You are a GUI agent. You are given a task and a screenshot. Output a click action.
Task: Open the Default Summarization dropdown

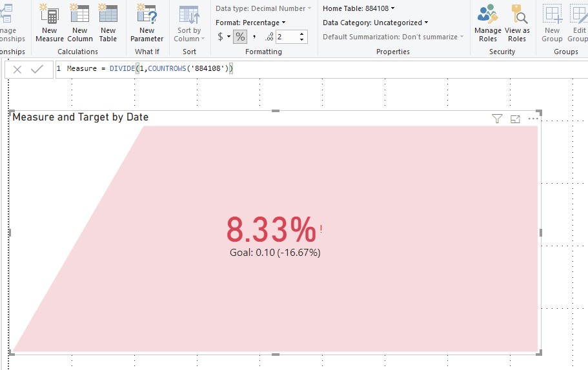click(393, 37)
